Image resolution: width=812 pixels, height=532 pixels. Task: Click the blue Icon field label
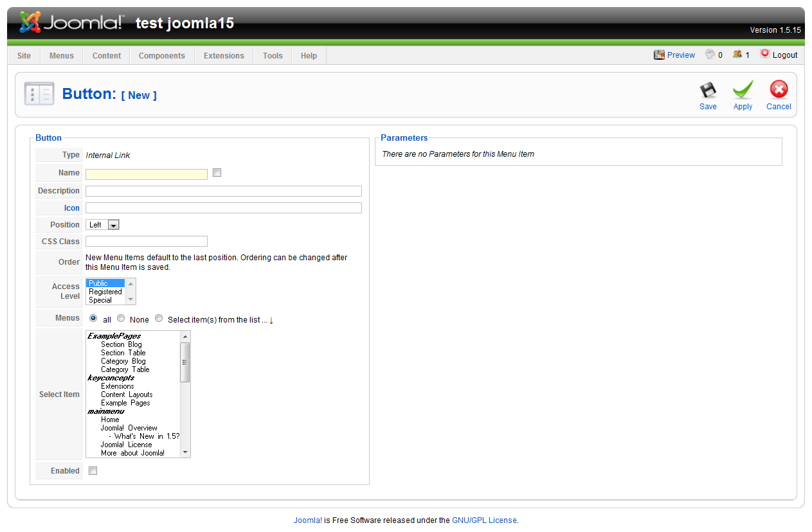pos(72,208)
